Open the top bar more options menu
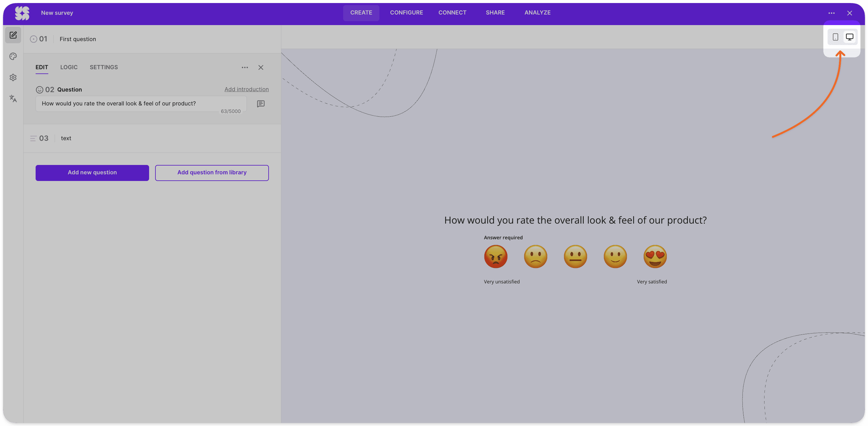The image size is (868, 426). pyautogui.click(x=831, y=13)
